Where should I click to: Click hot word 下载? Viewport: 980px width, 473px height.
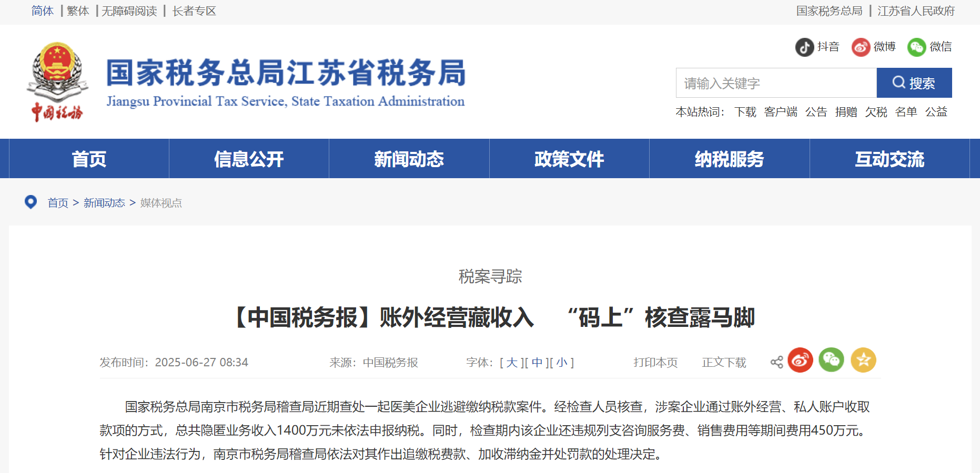[x=745, y=112]
